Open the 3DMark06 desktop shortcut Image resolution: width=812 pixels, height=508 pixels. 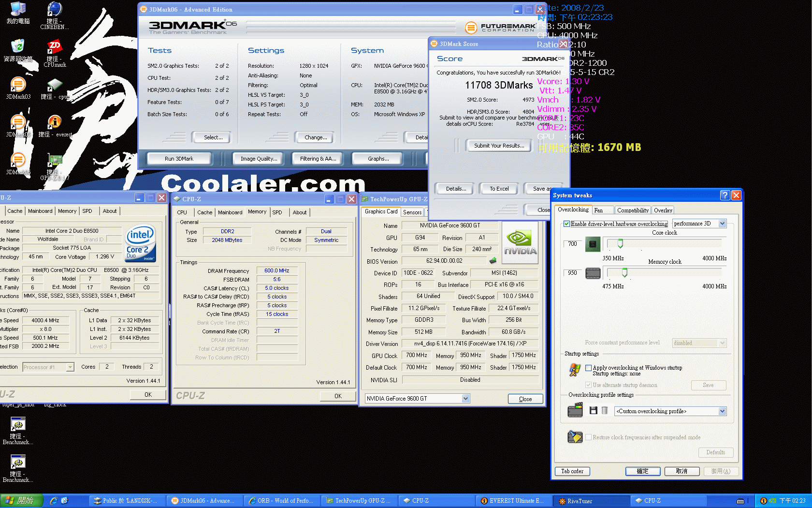coord(18,163)
